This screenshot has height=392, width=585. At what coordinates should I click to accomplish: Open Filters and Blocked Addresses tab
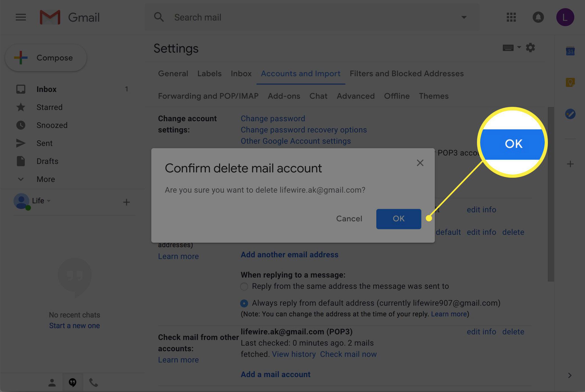tap(406, 74)
